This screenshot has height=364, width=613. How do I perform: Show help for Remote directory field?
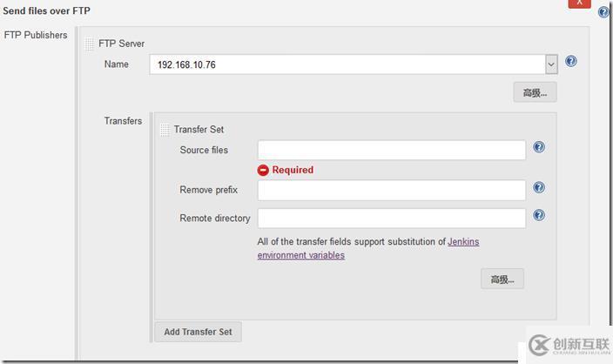pos(539,215)
